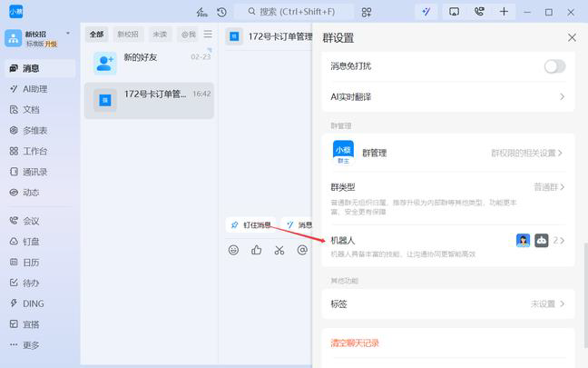Click 清空聊天记录 to clear chat history
The width and height of the screenshot is (588, 368).
(x=355, y=343)
